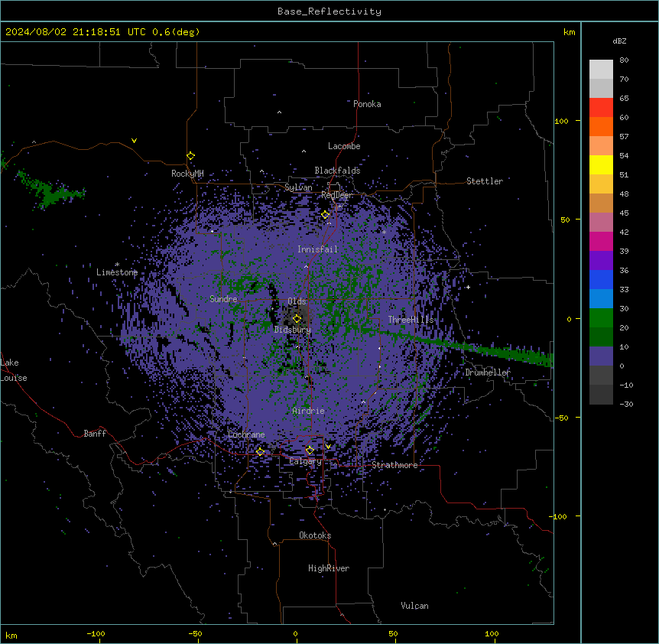Screen dimensions: 659x644
Task: Click the yellow diamond marker below RedDeer
Action: tap(326, 215)
